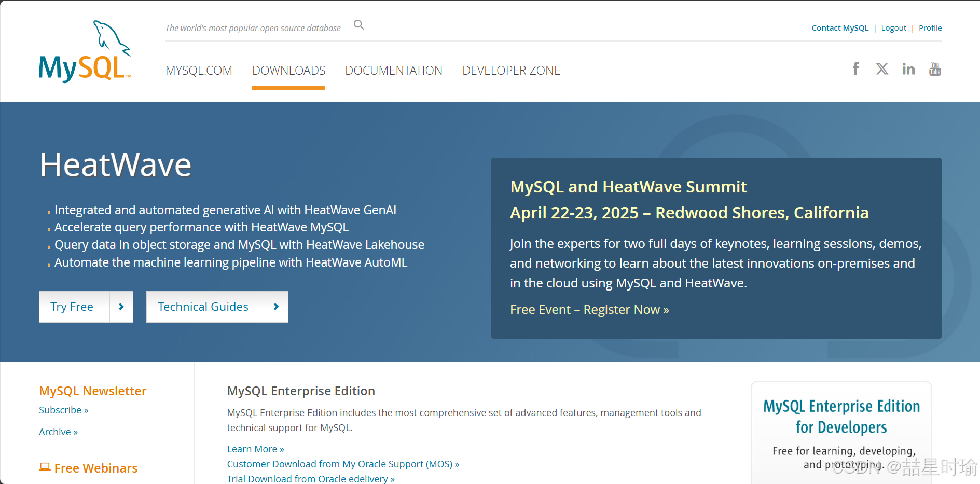
Task: Open MySQL and HeatWave Summit heading
Action: click(628, 187)
